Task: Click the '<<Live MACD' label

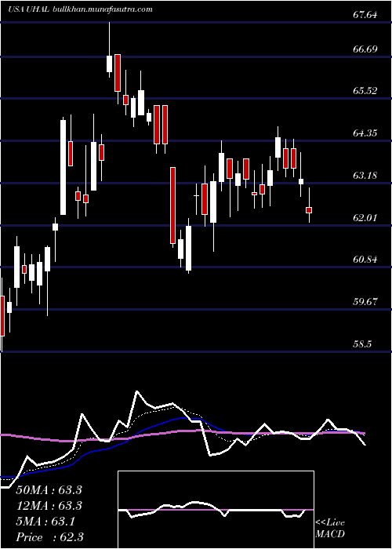Action: coord(330,529)
